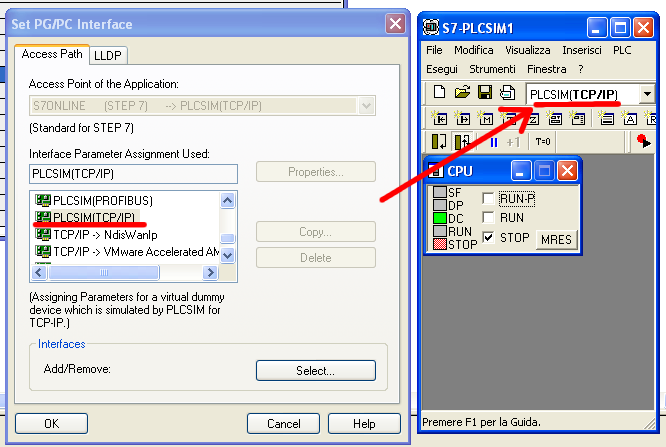The width and height of the screenshot is (666, 447).
Task: Open the Visualizza menu
Action: pos(528,50)
